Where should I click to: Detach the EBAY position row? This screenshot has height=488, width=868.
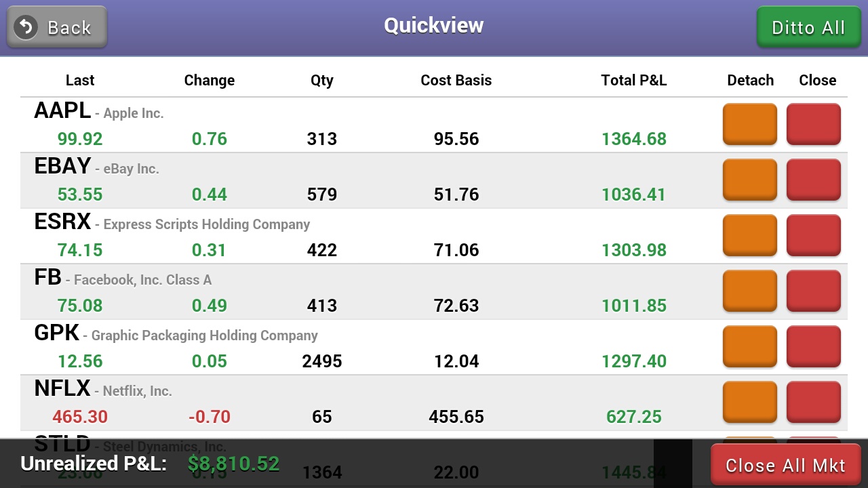(749, 180)
